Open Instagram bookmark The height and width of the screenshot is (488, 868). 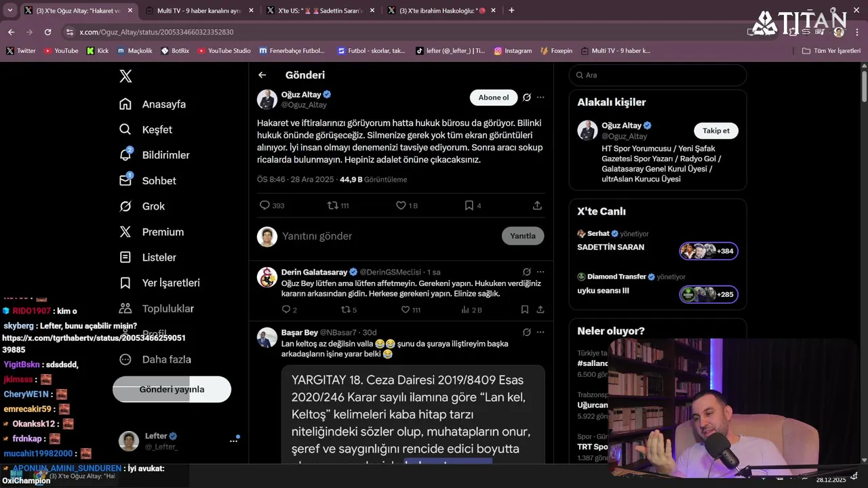513,51
